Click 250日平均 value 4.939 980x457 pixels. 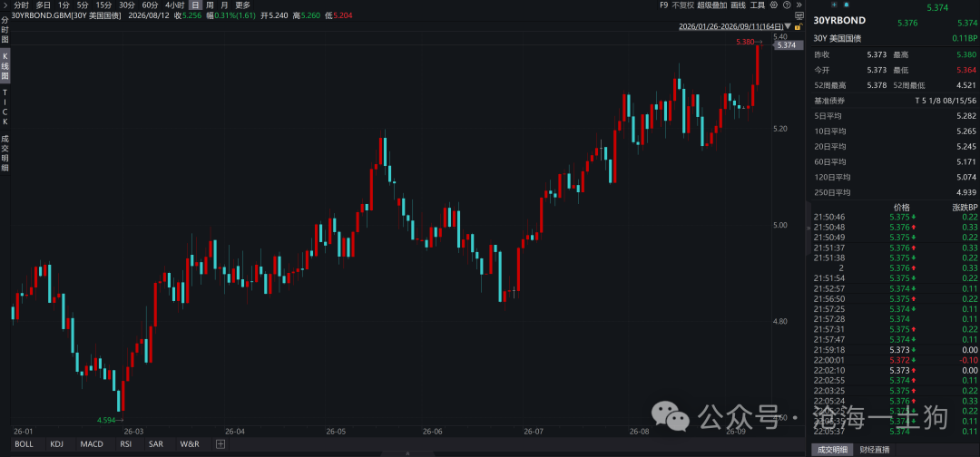coord(965,192)
